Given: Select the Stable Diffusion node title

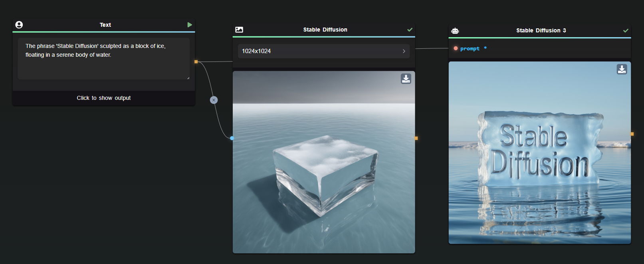Looking at the screenshot, I should click(x=325, y=30).
